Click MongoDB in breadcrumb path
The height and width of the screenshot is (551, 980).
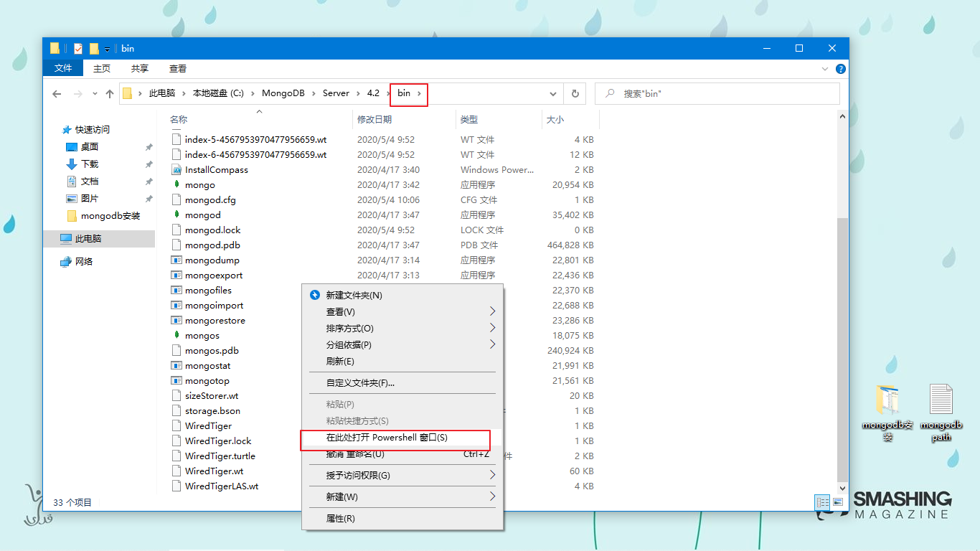coord(283,93)
